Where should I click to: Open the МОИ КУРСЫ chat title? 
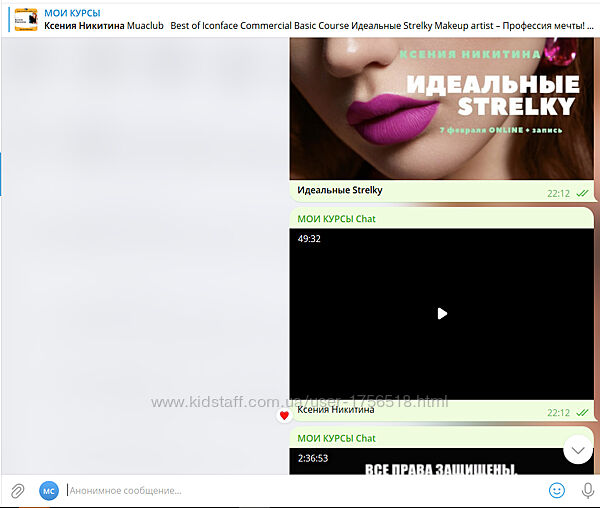72,12
